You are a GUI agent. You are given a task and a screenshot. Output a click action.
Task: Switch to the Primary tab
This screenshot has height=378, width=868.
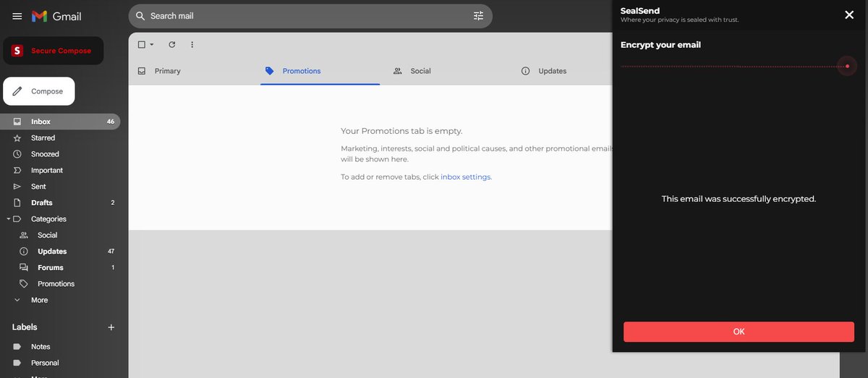point(193,71)
